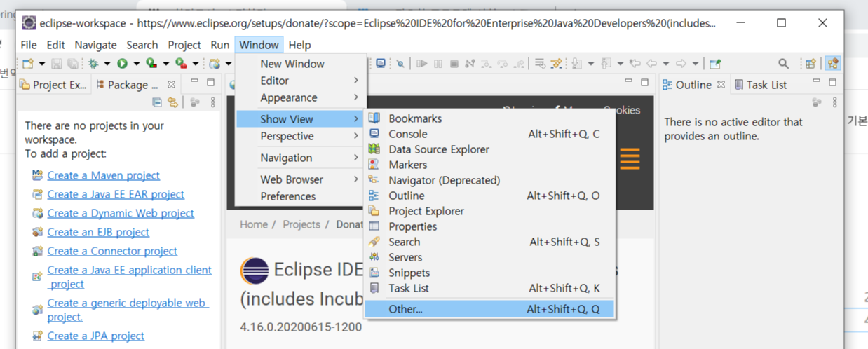Open View Menu dots in Outline view
Screen dimensions: 868x349
point(835,102)
